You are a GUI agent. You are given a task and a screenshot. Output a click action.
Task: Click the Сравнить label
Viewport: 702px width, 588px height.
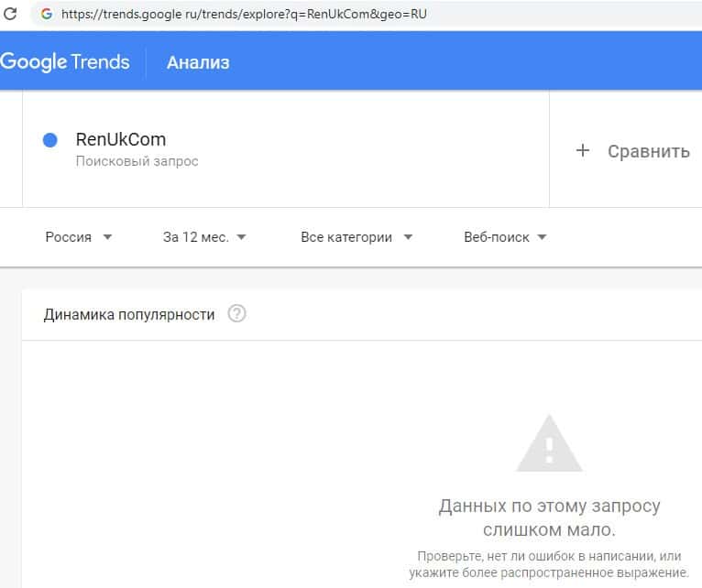648,151
